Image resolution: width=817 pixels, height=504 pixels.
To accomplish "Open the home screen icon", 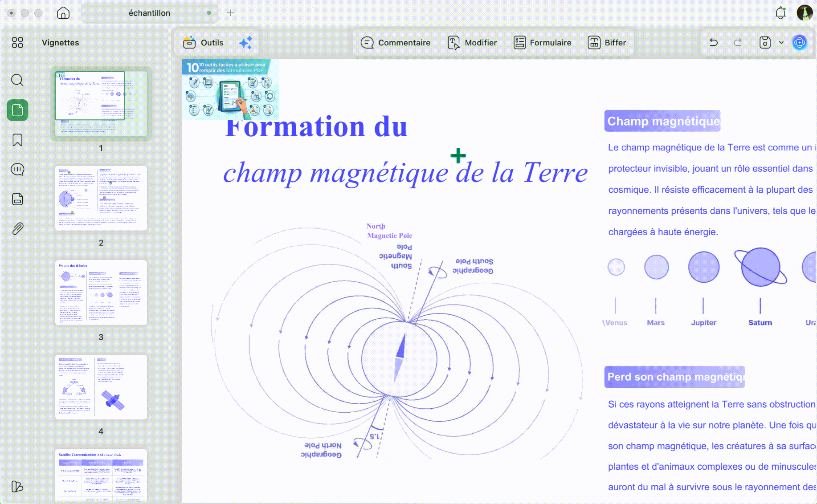I will pyautogui.click(x=63, y=13).
